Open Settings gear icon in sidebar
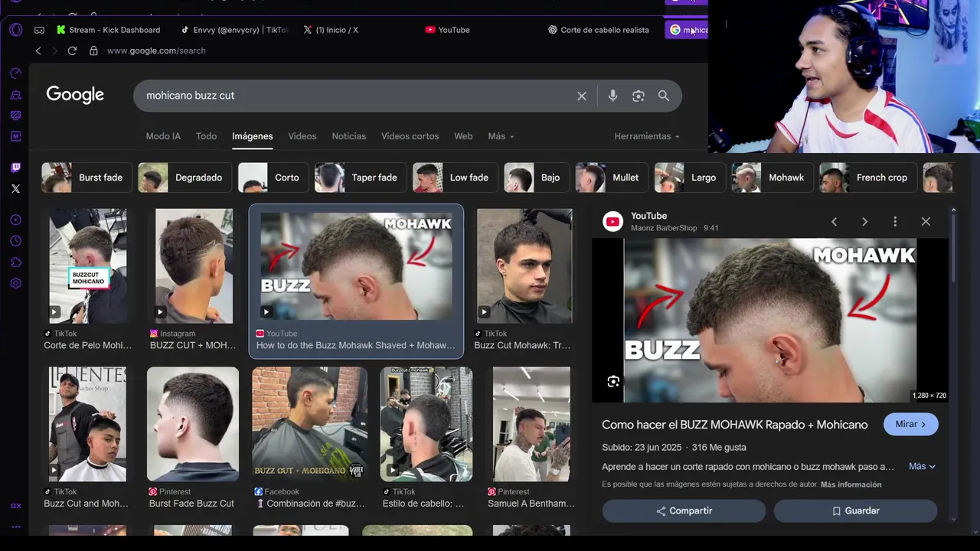The height and width of the screenshot is (551, 980). (15, 283)
